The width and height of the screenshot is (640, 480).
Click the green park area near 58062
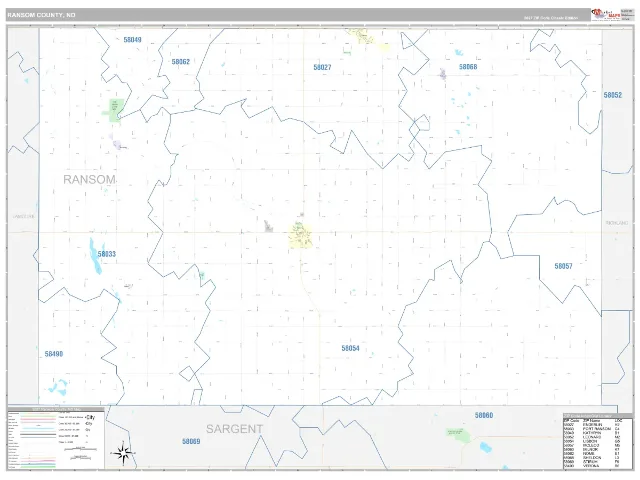point(113,110)
